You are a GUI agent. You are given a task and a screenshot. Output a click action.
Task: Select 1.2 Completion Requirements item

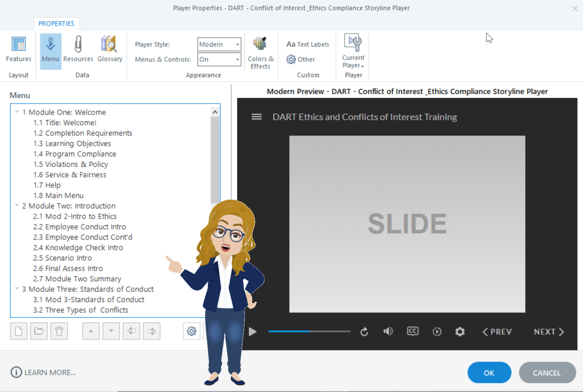click(83, 133)
